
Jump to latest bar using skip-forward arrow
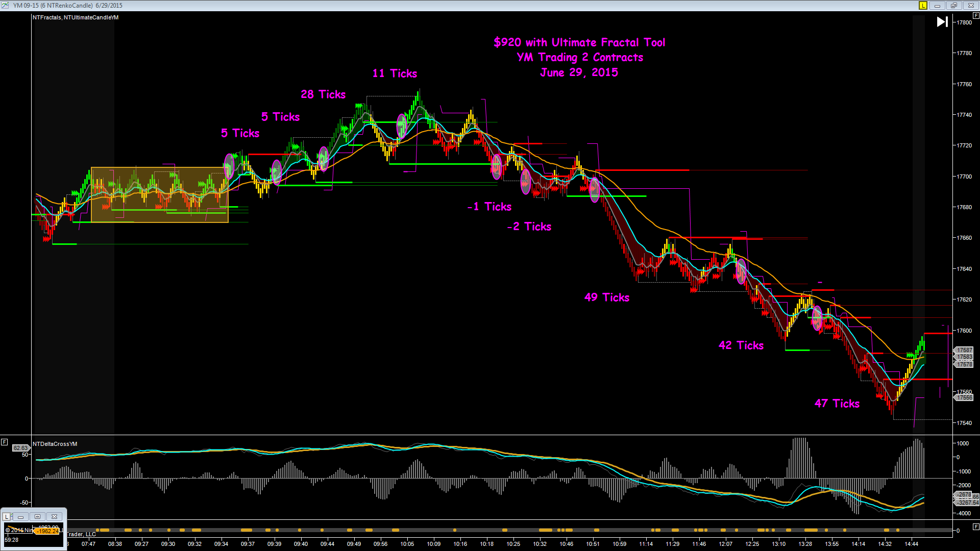(x=942, y=22)
